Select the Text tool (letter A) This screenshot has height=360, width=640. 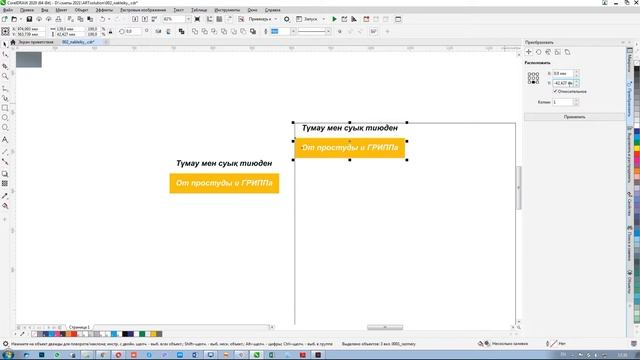(5, 140)
